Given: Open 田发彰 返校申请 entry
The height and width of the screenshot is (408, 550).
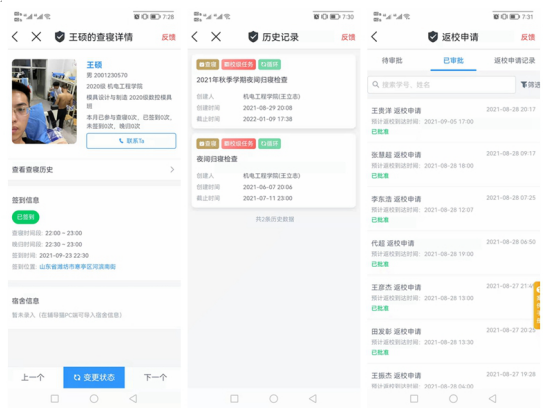Looking at the screenshot, I should point(453,342).
